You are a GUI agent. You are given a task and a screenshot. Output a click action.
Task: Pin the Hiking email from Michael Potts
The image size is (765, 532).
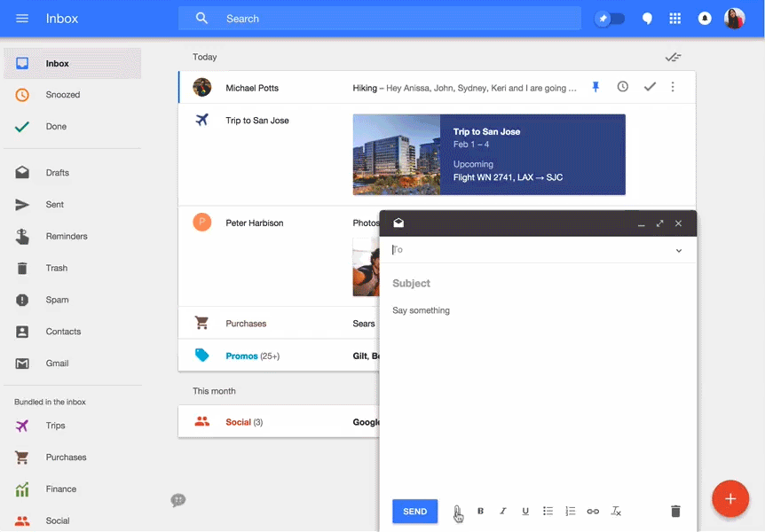click(x=596, y=87)
